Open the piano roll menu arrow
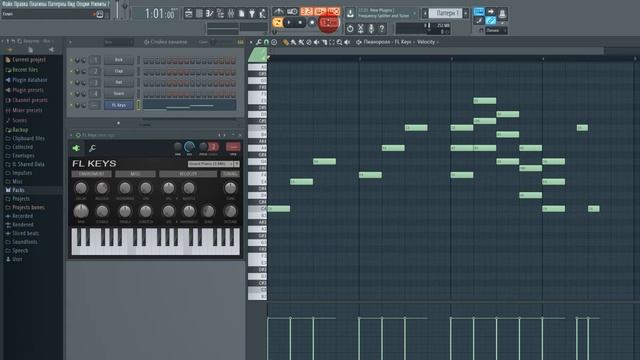640x360 pixels. point(251,42)
